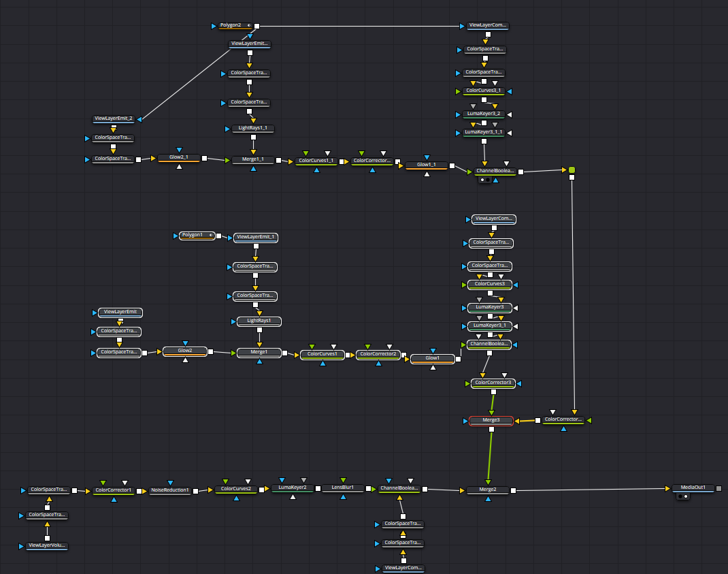Select the ColorCurves3_1 node
Image resolution: width=728 pixels, height=574 pixels.
484,91
